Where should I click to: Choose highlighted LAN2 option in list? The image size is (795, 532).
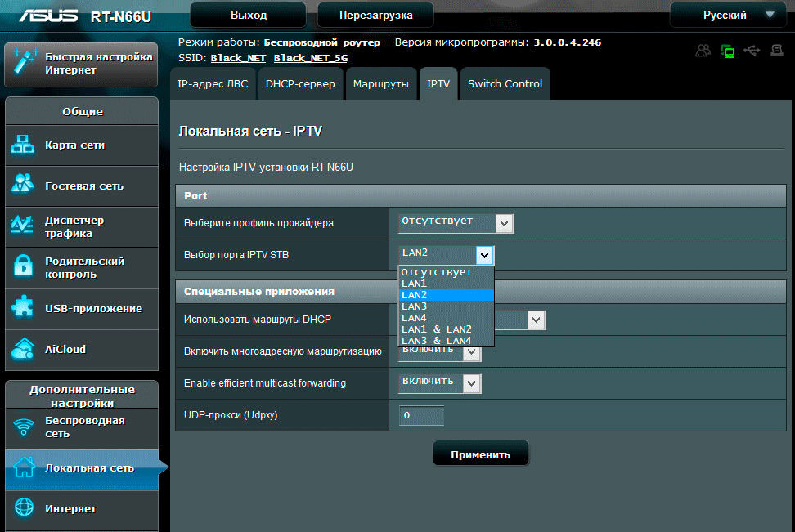pos(447,295)
